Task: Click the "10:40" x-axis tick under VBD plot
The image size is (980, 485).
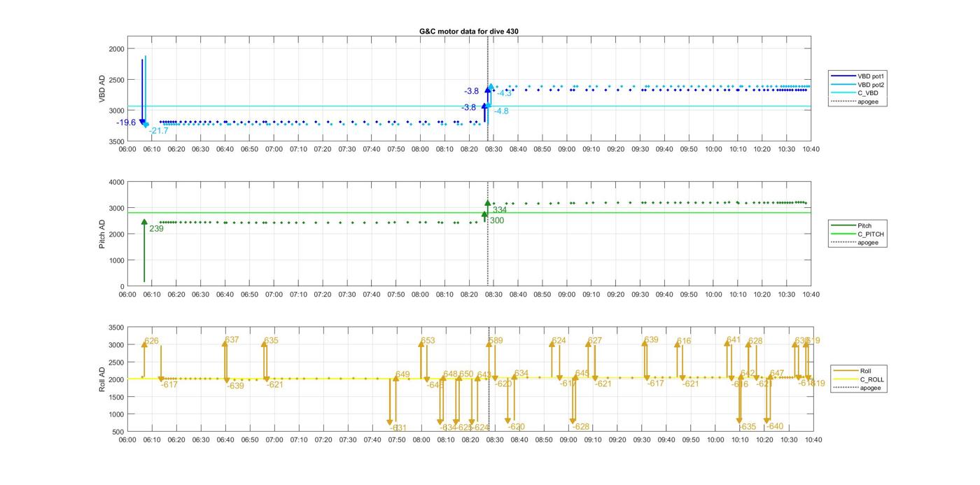Action: [811, 149]
